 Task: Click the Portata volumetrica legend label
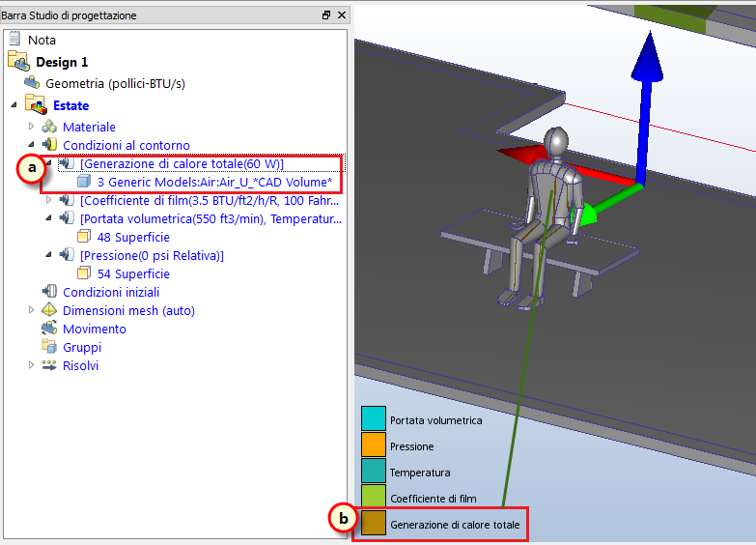[435, 420]
